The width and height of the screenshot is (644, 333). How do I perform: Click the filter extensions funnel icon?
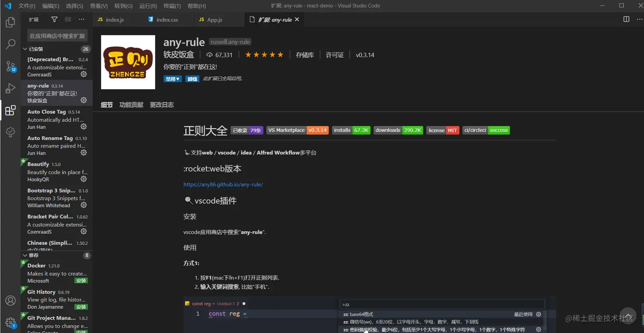click(54, 20)
